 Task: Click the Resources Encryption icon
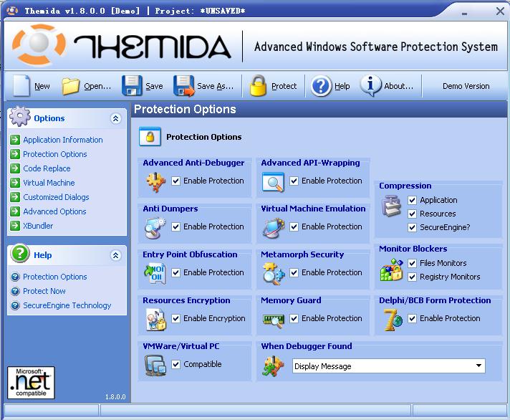click(156, 320)
